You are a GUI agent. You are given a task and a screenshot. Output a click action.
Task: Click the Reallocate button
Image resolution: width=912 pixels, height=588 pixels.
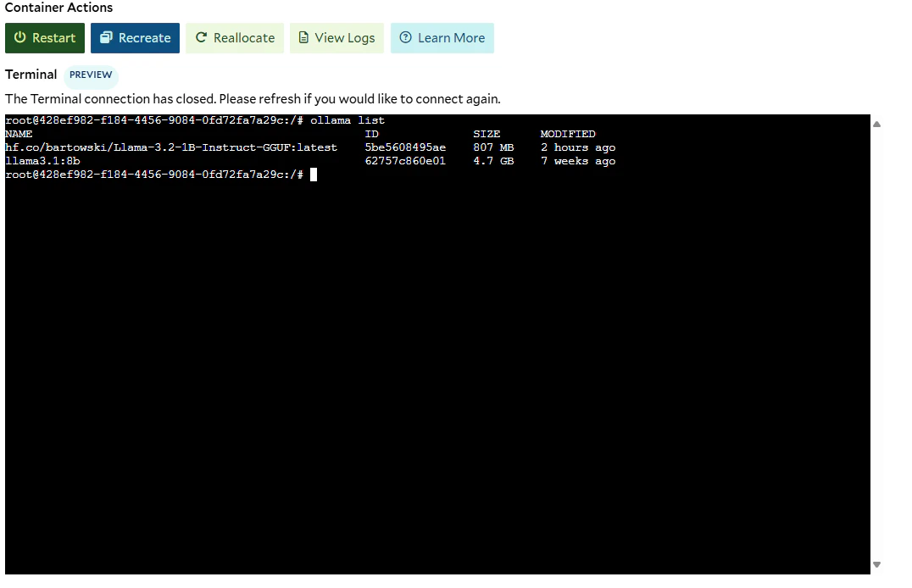pos(235,38)
